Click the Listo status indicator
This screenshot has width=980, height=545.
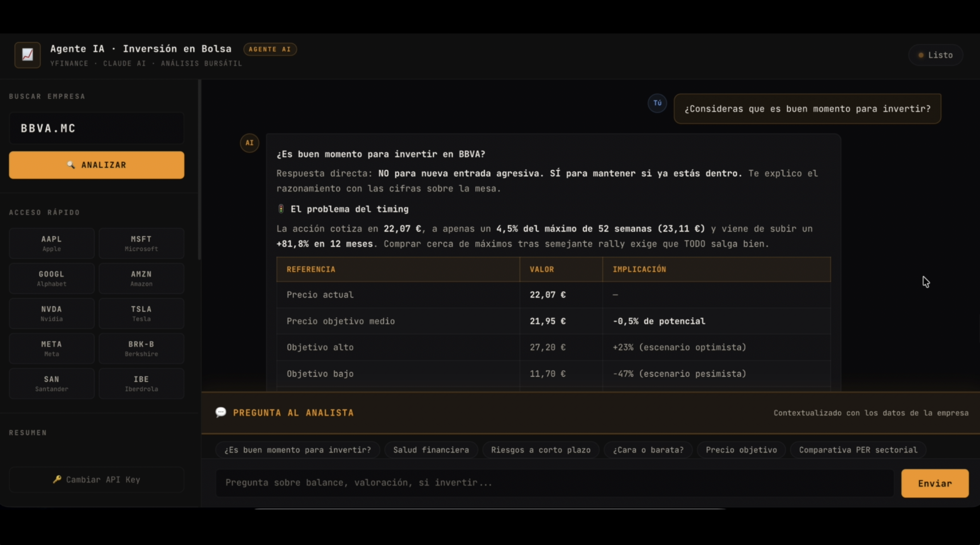click(x=936, y=55)
